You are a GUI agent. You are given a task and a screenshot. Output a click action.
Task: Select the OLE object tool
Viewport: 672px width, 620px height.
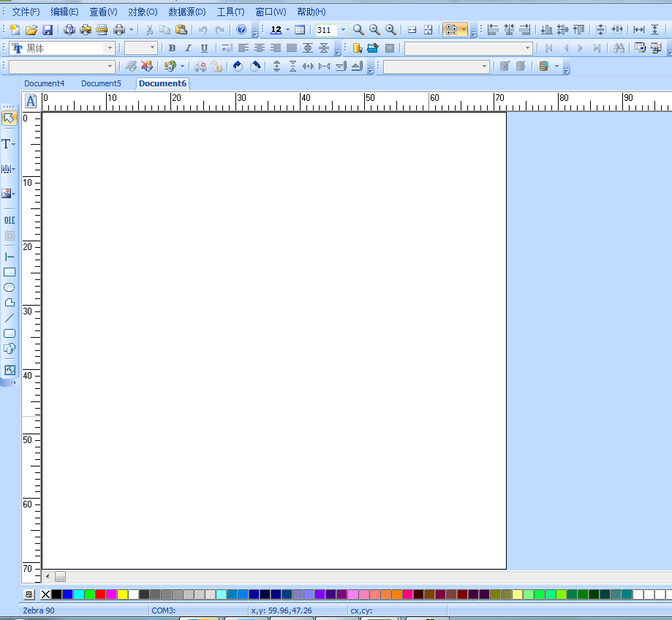(x=10, y=220)
